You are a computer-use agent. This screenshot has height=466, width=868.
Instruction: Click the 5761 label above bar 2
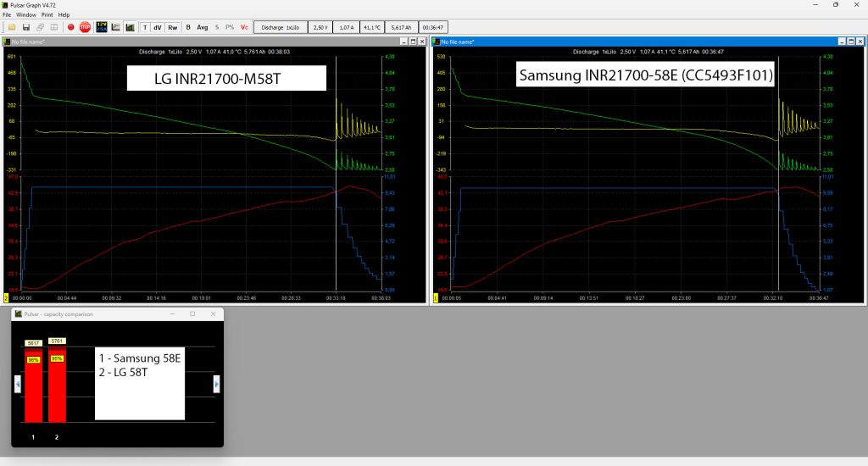(x=57, y=341)
